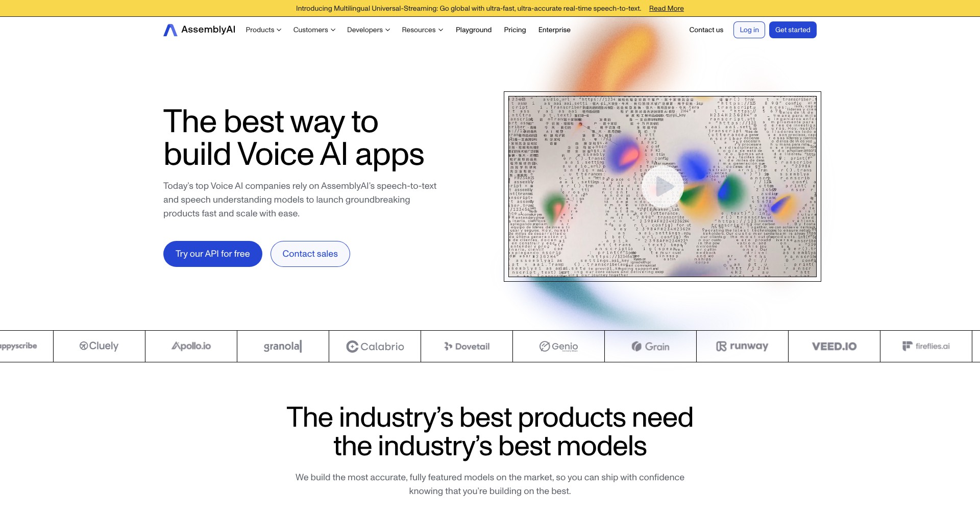This screenshot has height=516, width=980.
Task: Select the fireflies.ai logo tile
Action: (926, 346)
